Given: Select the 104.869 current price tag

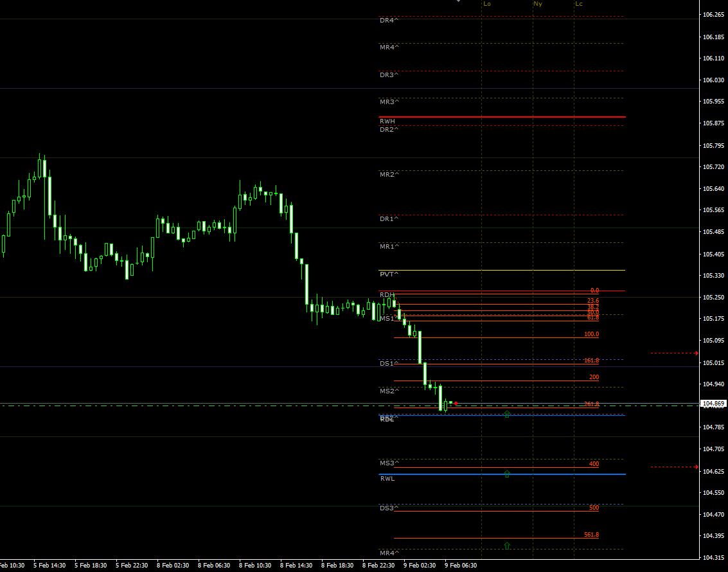Looking at the screenshot, I should click(x=713, y=404).
